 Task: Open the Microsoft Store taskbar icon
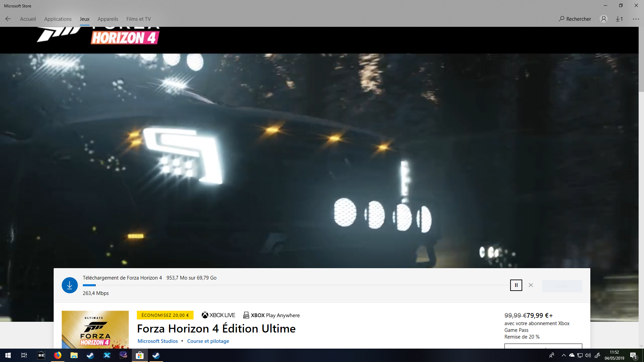click(140, 355)
